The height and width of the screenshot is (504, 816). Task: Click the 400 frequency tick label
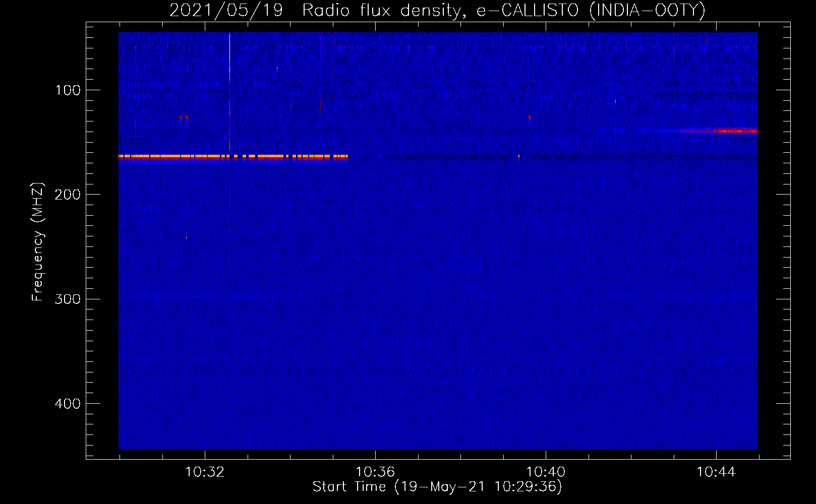68,404
